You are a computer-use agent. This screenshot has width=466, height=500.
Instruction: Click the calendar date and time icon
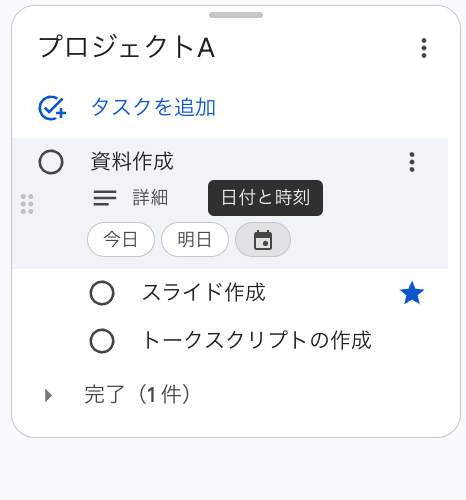tap(263, 240)
